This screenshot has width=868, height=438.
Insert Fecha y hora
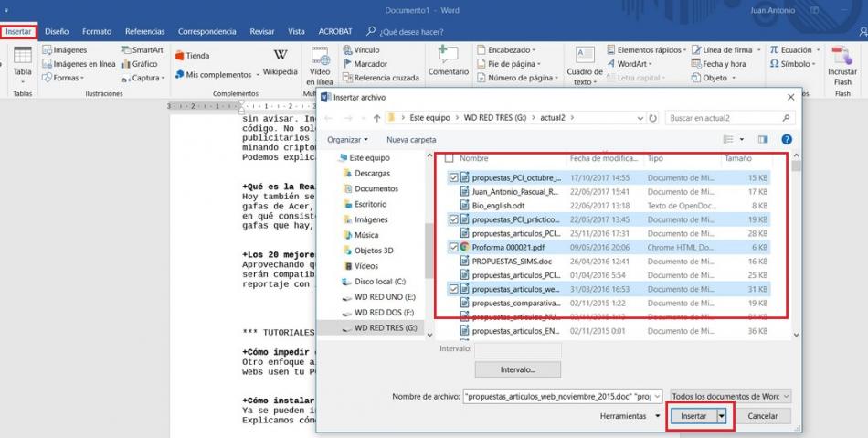point(718,64)
